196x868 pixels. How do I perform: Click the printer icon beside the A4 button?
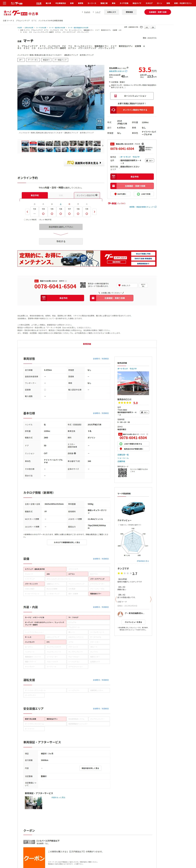[x=141, y=27]
